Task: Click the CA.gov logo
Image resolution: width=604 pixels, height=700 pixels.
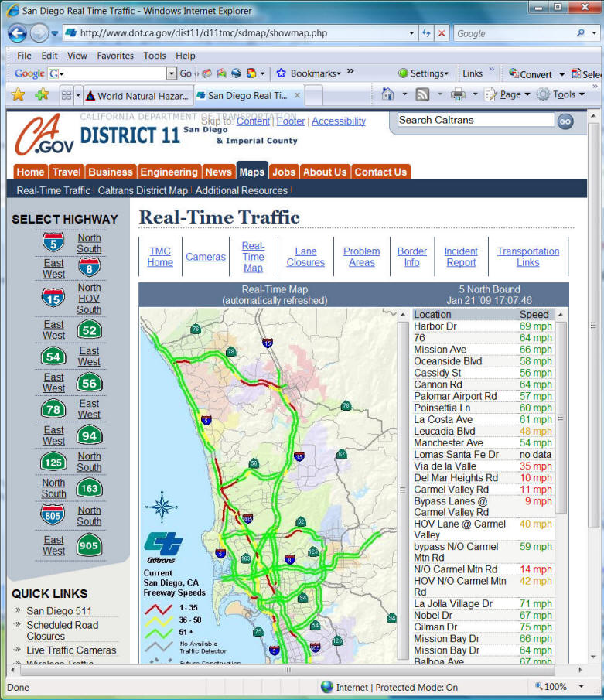Action: coord(44,135)
